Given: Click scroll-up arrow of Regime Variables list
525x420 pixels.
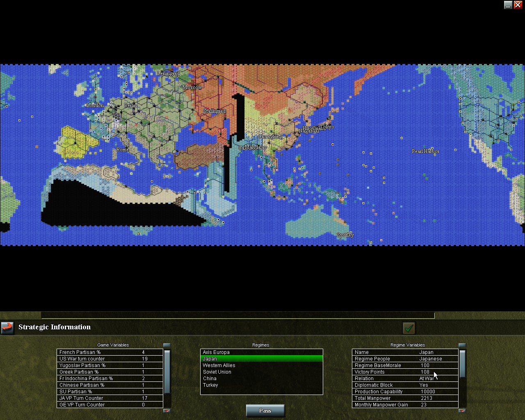Looking at the screenshot, I should click(462, 346).
